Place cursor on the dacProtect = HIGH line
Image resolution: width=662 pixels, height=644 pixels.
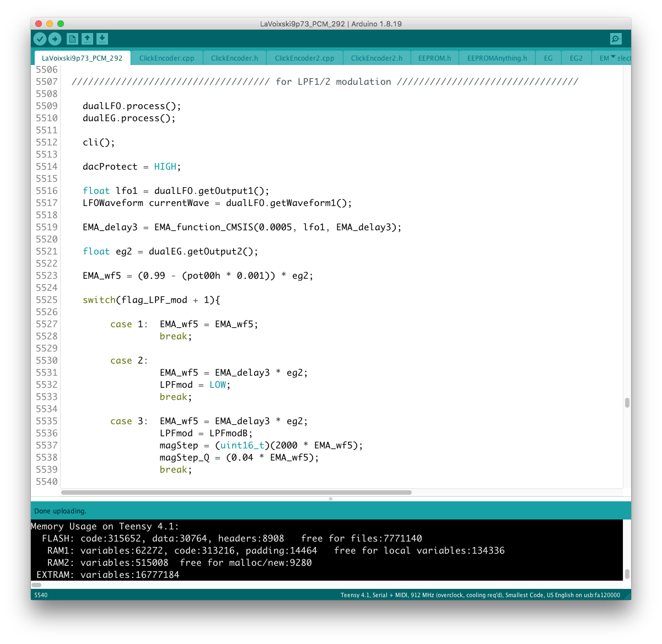[x=132, y=166]
